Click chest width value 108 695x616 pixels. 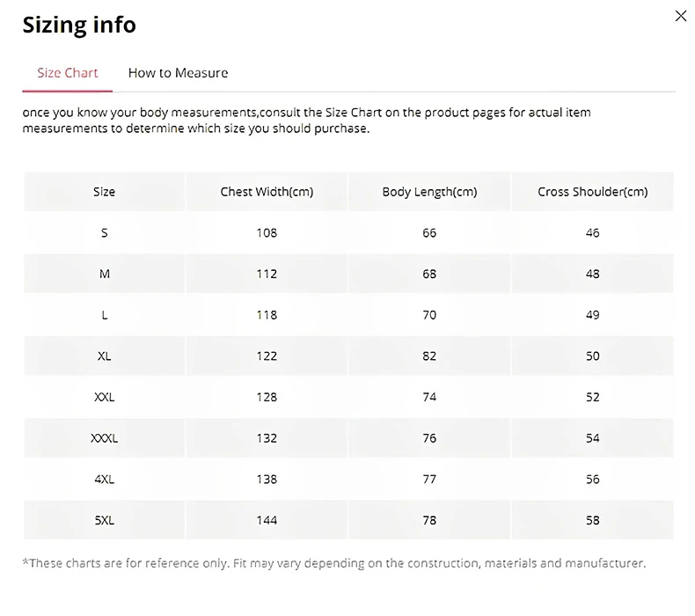click(x=267, y=233)
